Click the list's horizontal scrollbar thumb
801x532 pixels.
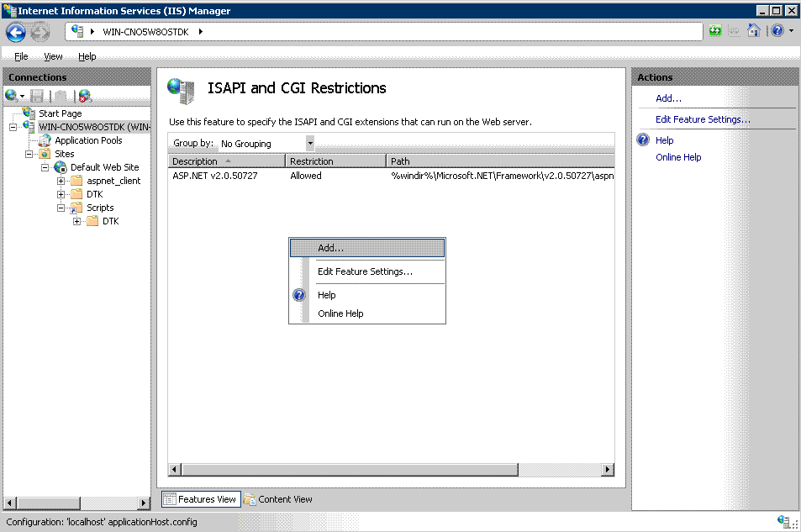point(350,470)
